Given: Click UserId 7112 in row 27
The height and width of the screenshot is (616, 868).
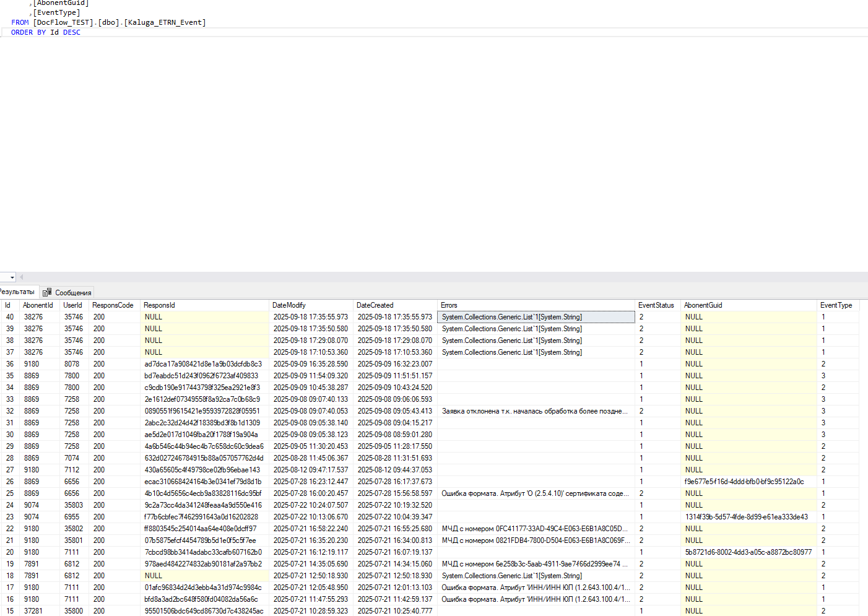Looking at the screenshot, I should point(74,470).
